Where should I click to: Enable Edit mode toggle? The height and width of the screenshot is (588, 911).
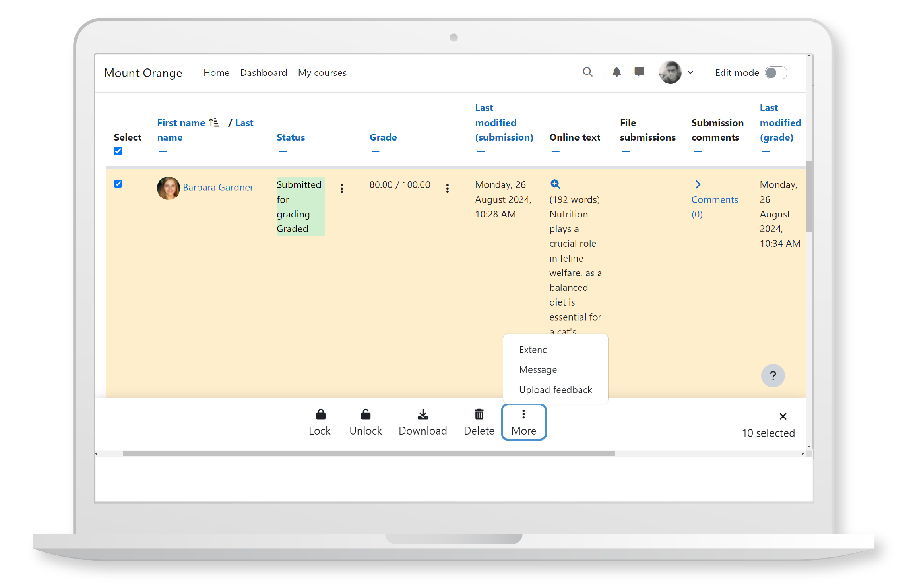pyautogui.click(x=775, y=73)
